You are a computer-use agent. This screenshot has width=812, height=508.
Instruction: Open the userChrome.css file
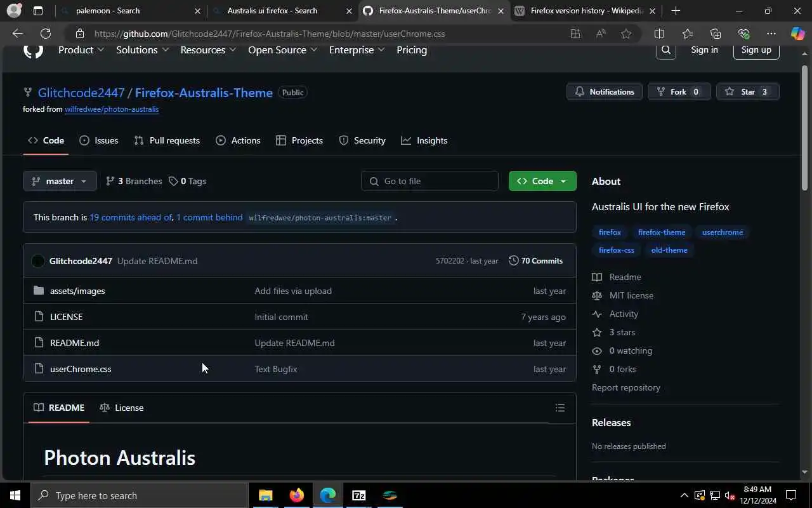(81, 369)
